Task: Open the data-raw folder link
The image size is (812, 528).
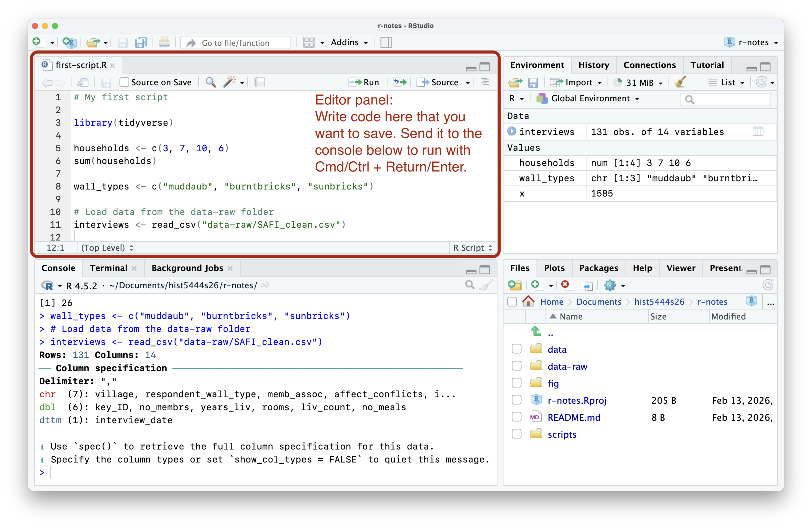Action: 567,366
